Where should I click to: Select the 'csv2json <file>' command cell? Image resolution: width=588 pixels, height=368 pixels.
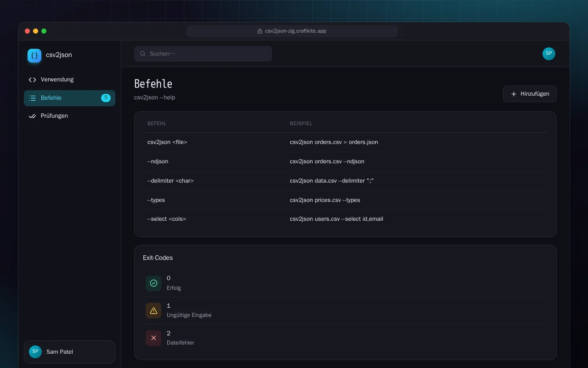click(167, 142)
